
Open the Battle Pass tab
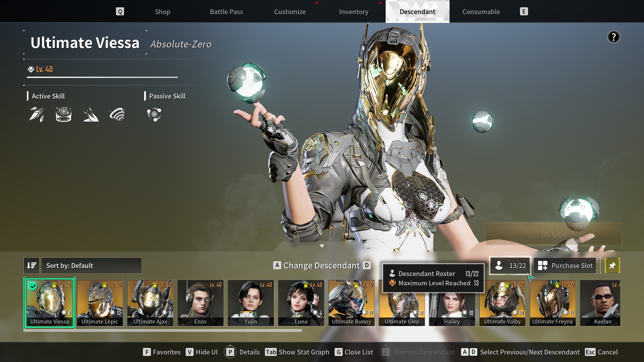[226, 12]
